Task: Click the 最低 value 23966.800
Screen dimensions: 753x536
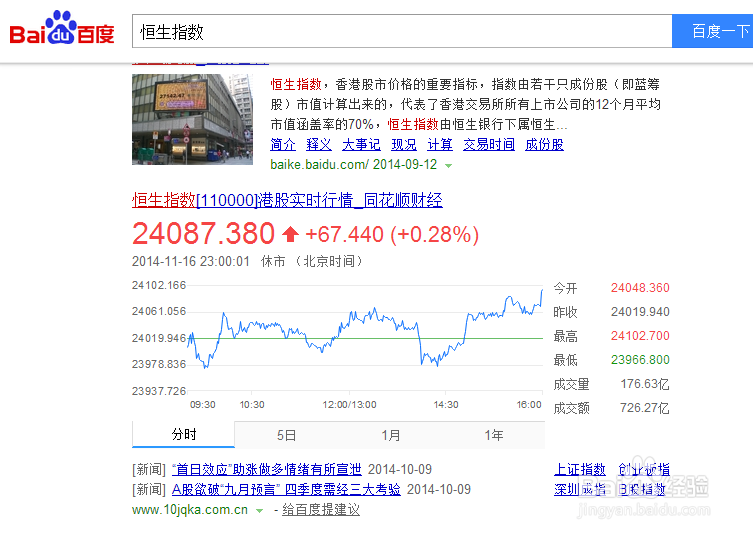Action: [640, 360]
